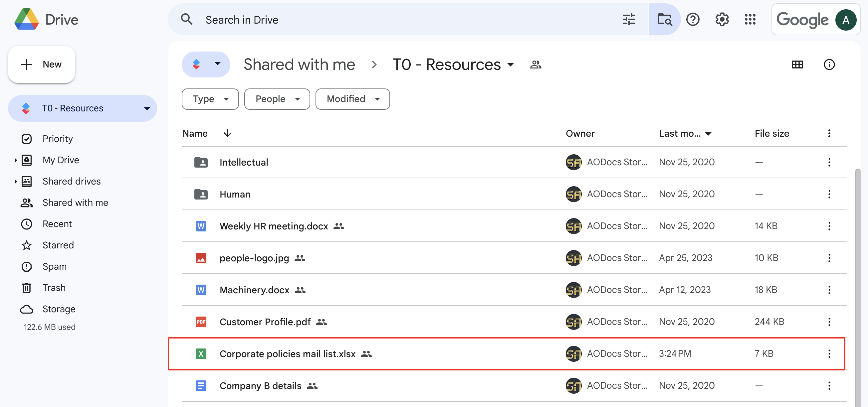Switch to grid layout view
The height and width of the screenshot is (407, 868).
coord(797,64)
